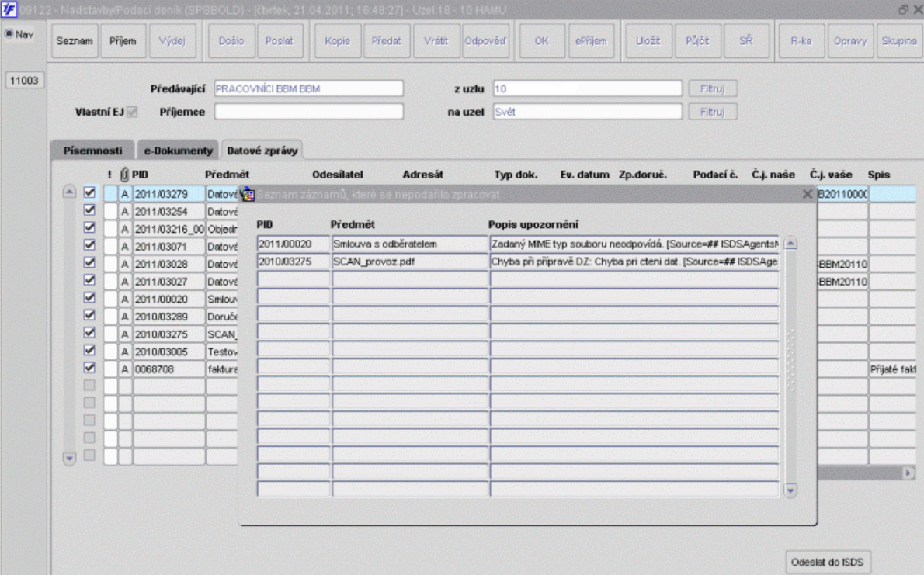The height and width of the screenshot is (575, 924).
Task: Click the z uzlu input field
Action: [x=588, y=88]
